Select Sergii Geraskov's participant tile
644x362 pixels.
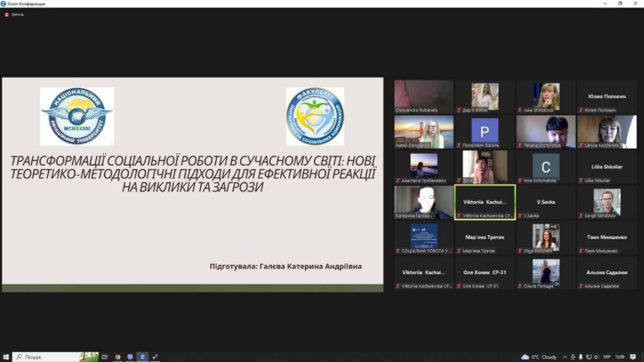(607, 202)
